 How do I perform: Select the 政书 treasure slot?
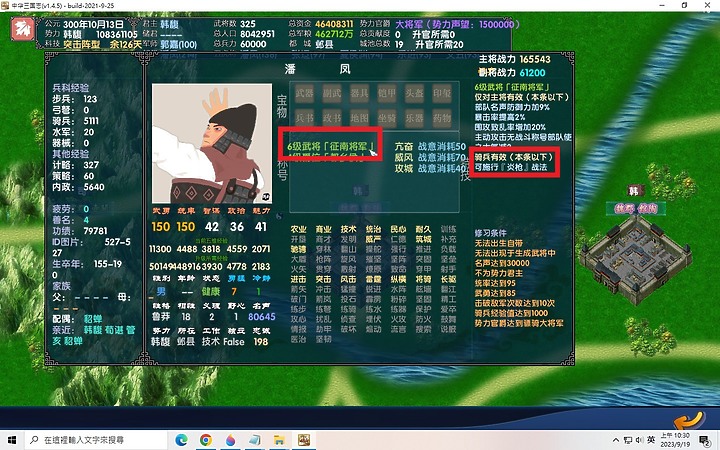(332, 118)
